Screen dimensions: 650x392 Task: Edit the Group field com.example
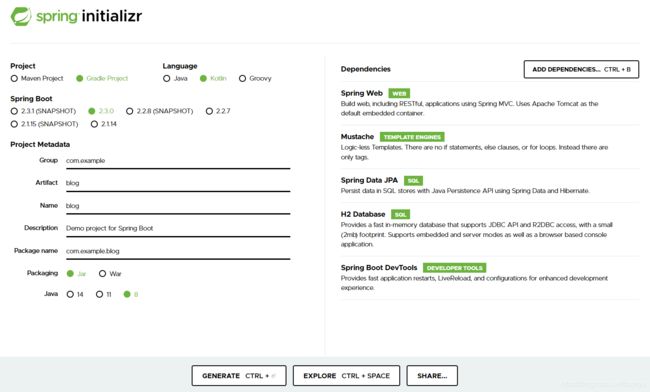178,161
